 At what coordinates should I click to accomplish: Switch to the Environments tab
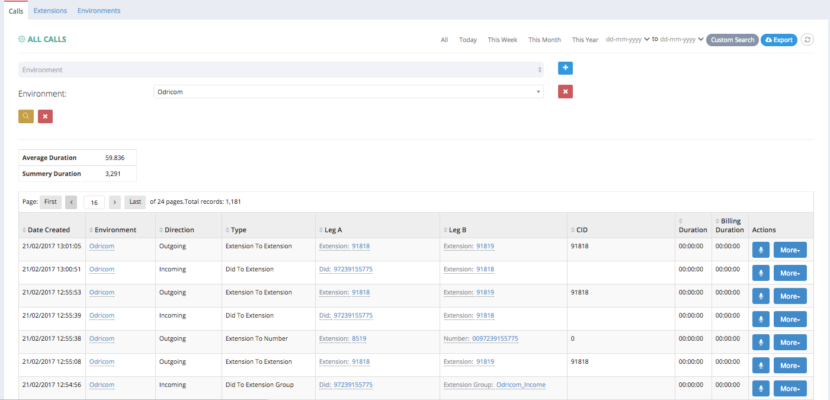[99, 10]
